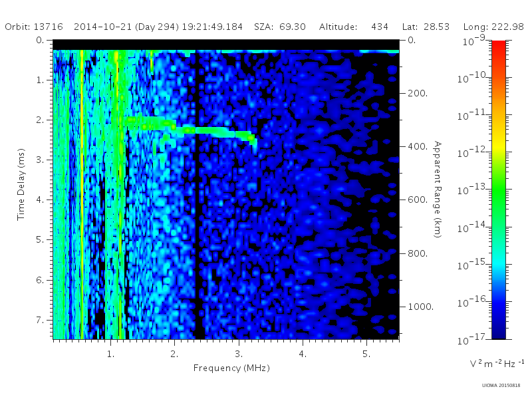This screenshot has width=532, height=399.
Task: Click the frequency tick label '1.'
Action: (x=110, y=354)
